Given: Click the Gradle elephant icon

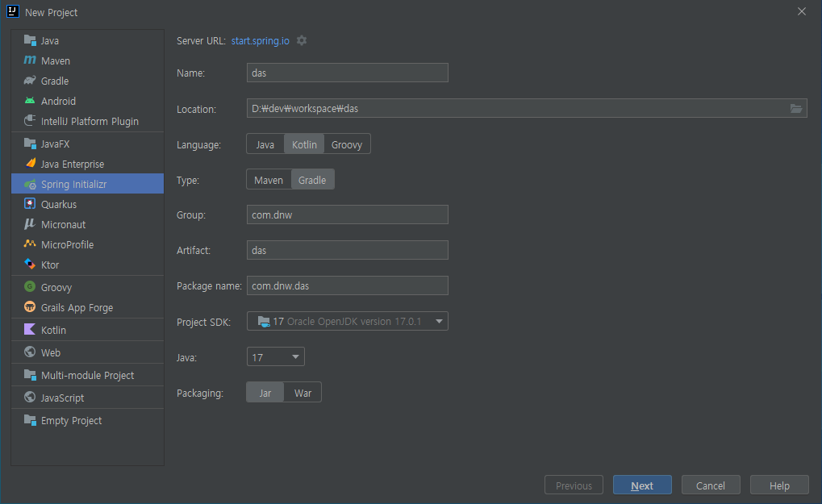Looking at the screenshot, I should [30, 81].
